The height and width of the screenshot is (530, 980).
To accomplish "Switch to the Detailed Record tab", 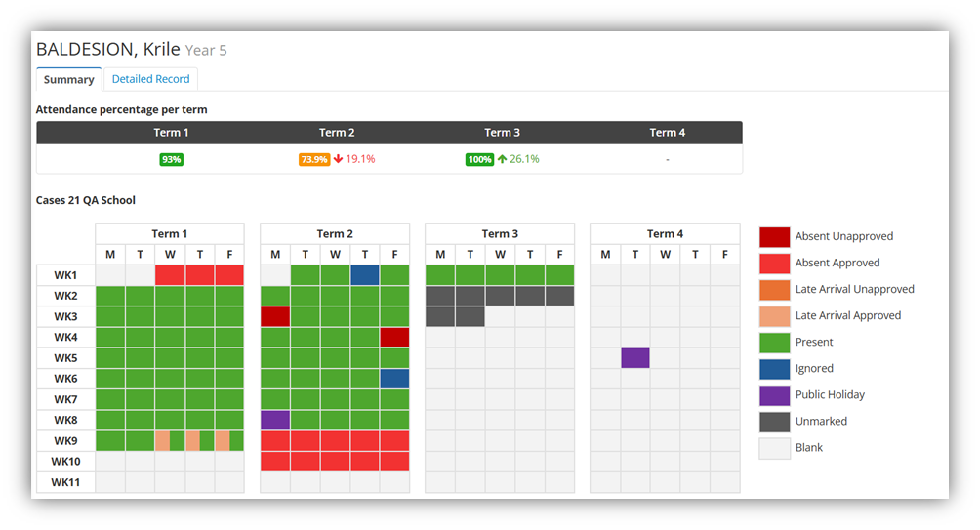I will pyautogui.click(x=150, y=79).
